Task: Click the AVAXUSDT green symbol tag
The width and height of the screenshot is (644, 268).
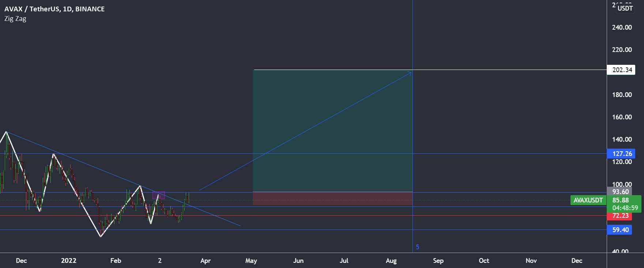Action: (588, 200)
